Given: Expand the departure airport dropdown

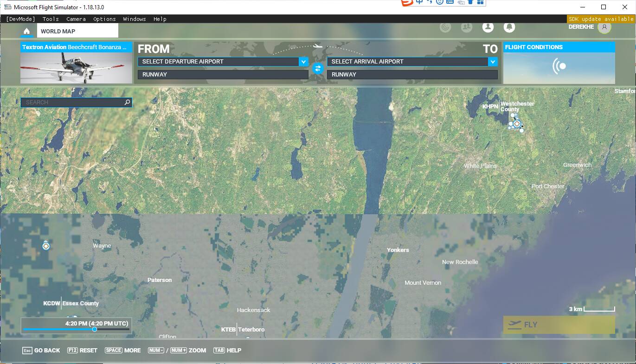Looking at the screenshot, I should tap(303, 62).
